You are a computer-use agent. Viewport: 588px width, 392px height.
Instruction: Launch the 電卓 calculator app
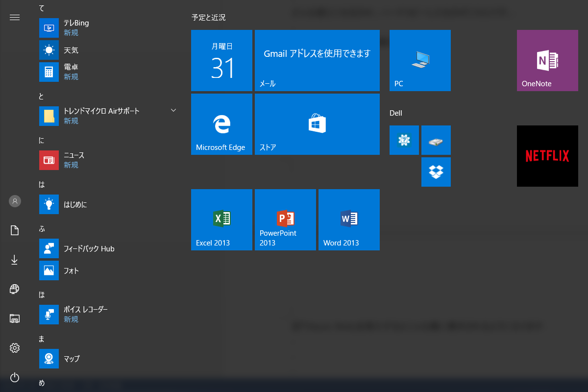point(108,72)
